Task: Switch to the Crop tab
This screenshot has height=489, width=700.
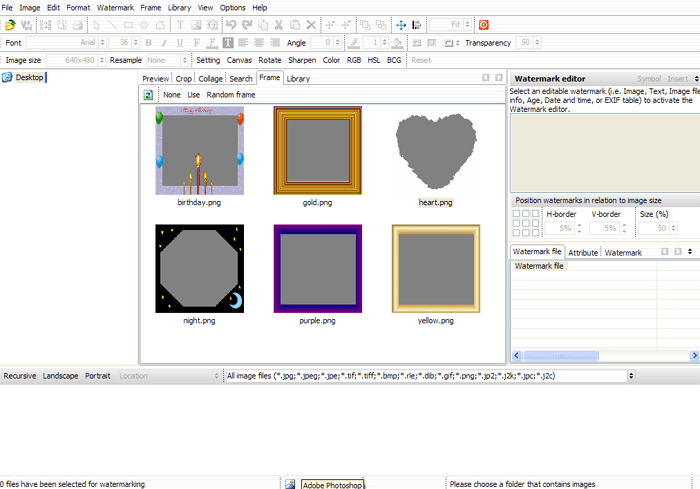Action: pyautogui.click(x=183, y=79)
